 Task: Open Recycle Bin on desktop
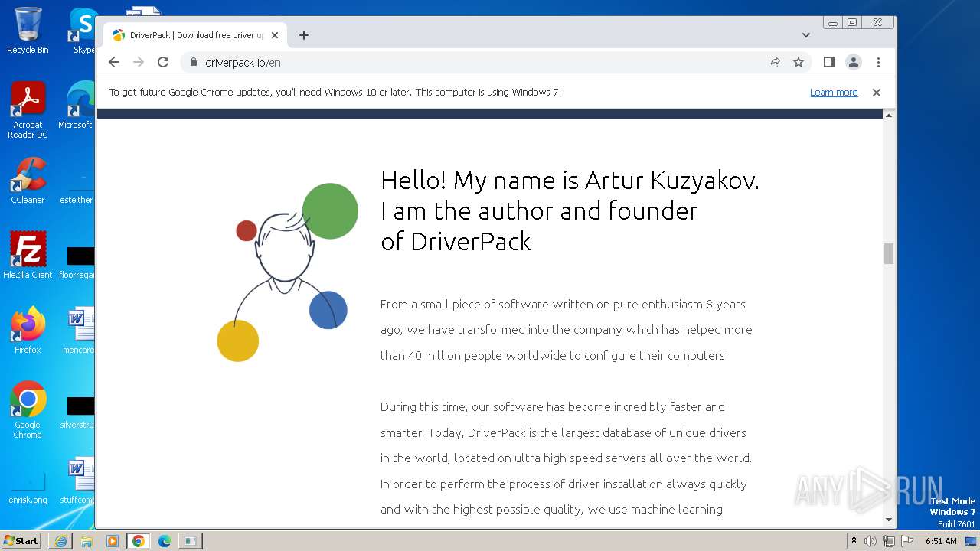click(x=28, y=31)
